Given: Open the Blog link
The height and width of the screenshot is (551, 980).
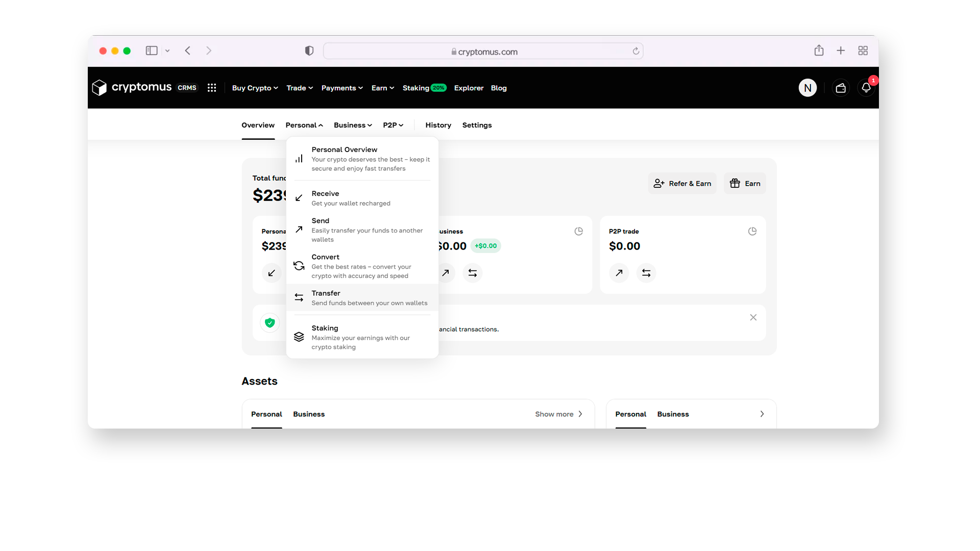Looking at the screenshot, I should tap(499, 88).
